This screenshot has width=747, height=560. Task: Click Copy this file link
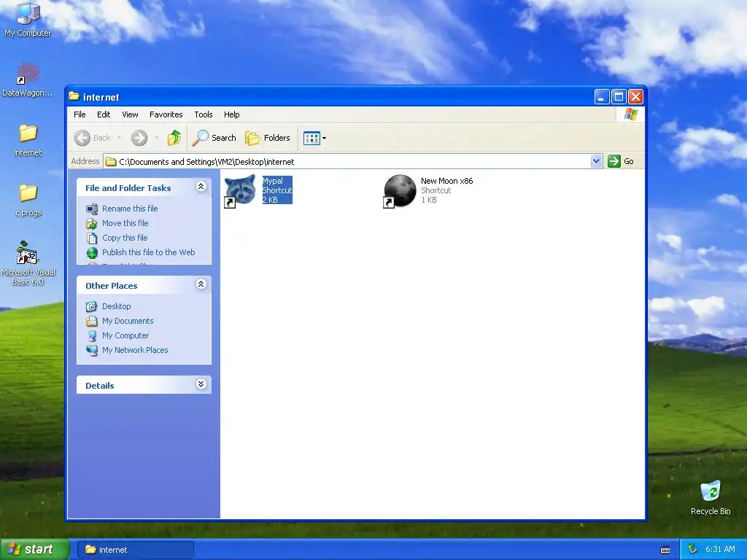(125, 238)
